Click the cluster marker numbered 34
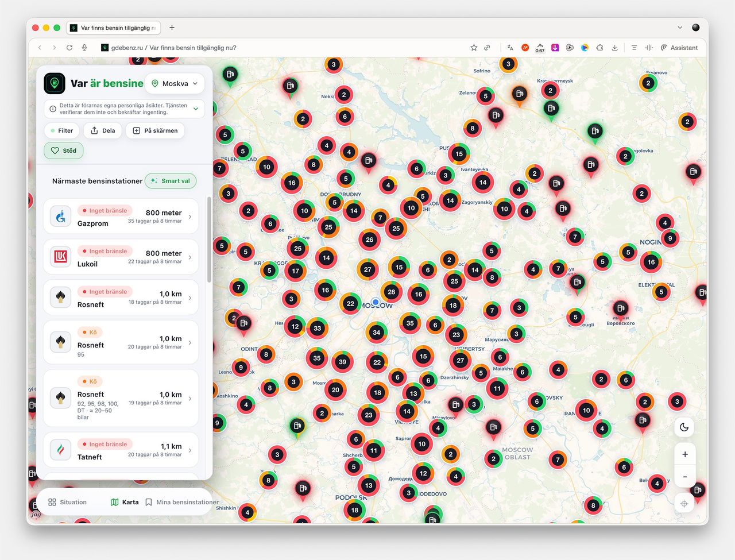 376,332
